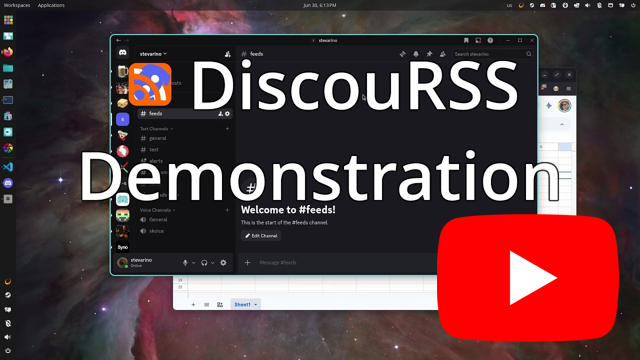Add new sheet plus in spreadsheet

click(x=193, y=304)
